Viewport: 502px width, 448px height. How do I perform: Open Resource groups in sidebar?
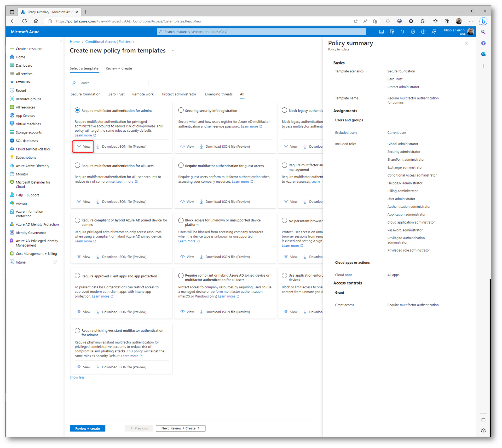[28, 99]
